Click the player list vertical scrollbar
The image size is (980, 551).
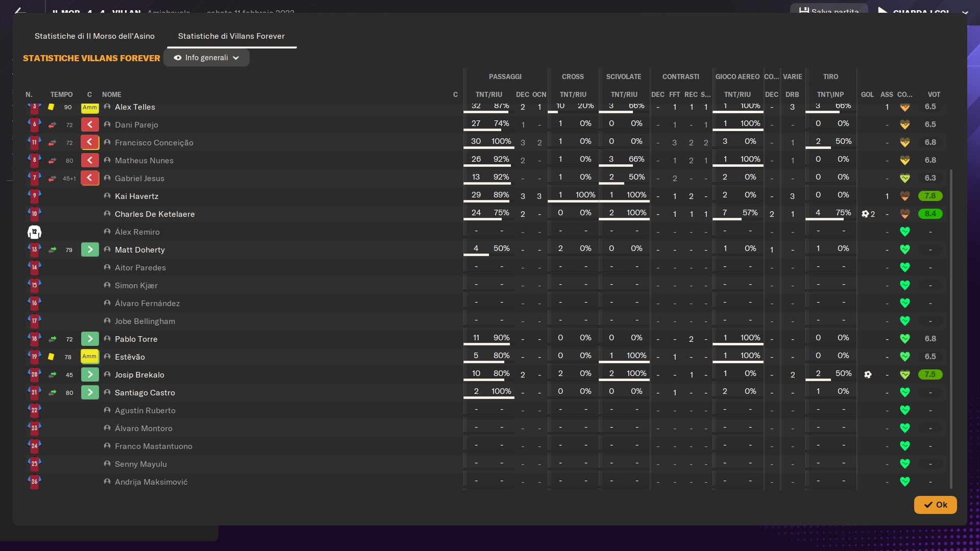(951, 329)
